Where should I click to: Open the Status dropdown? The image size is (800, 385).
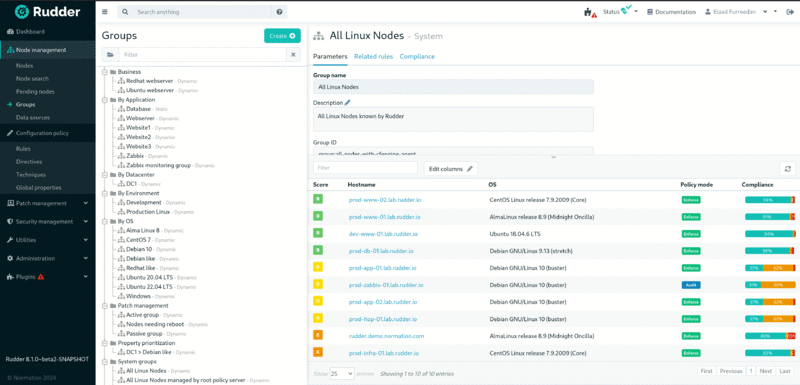[620, 11]
